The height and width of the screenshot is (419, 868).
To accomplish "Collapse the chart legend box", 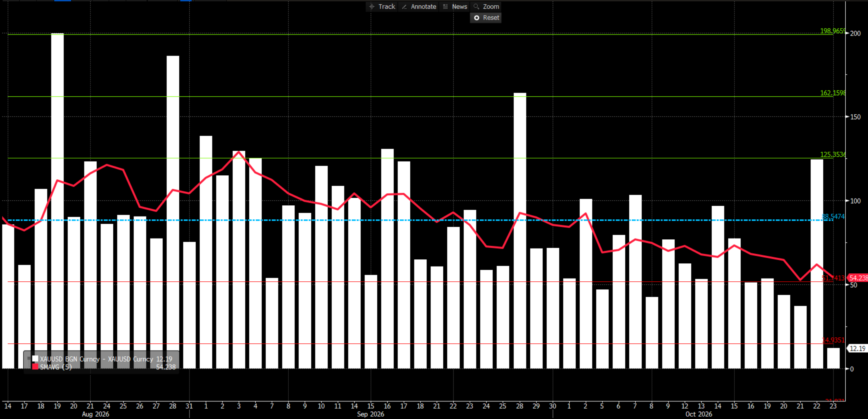I will point(28,359).
